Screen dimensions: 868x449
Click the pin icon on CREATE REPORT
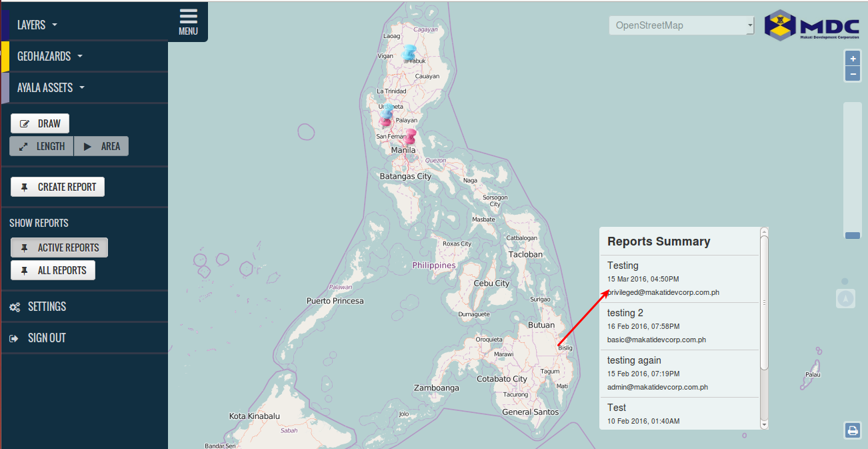click(x=25, y=187)
